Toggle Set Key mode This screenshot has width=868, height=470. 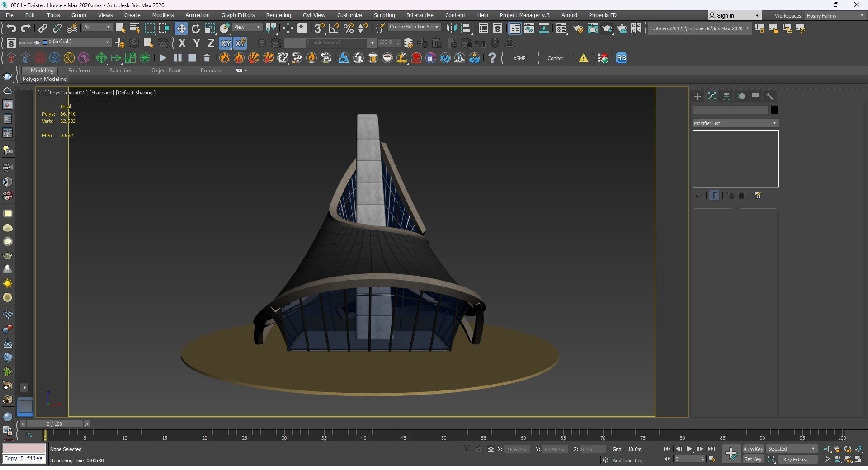[753, 460]
